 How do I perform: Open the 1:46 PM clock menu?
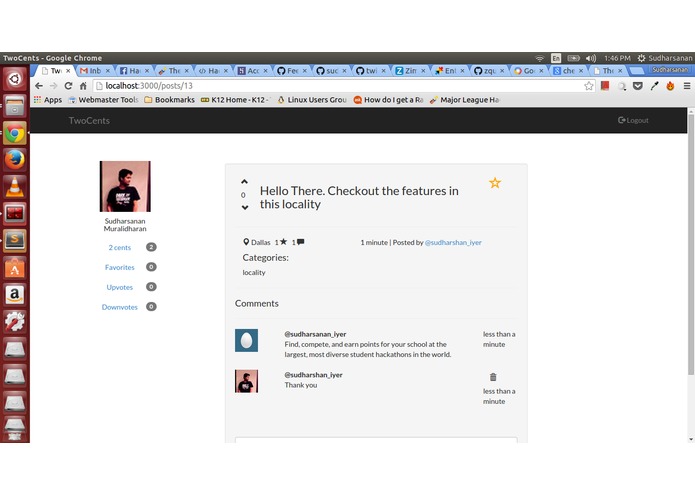[617, 58]
